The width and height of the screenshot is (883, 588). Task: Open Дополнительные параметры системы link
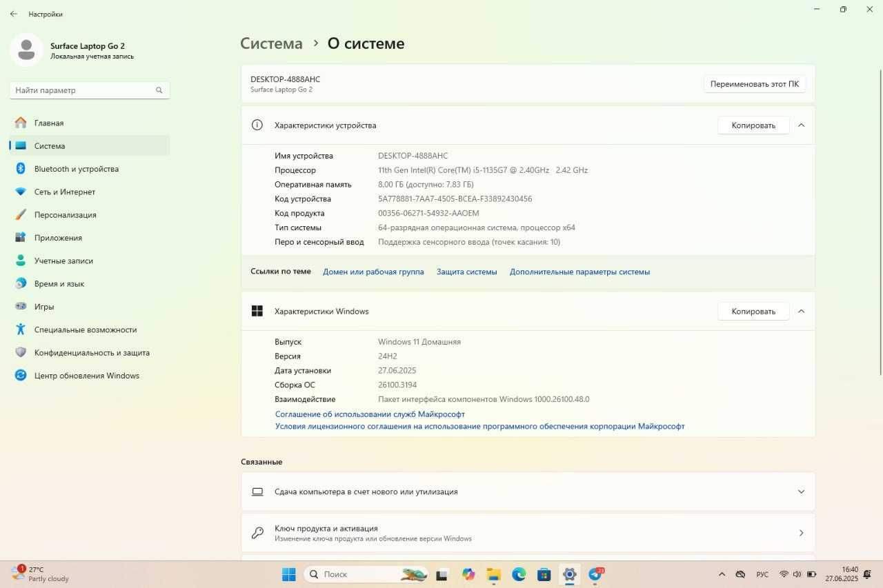coord(579,272)
